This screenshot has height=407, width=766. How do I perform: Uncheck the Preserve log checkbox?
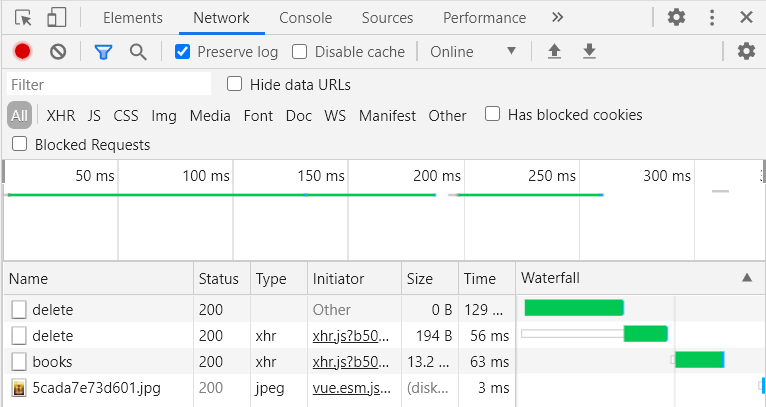click(x=182, y=51)
